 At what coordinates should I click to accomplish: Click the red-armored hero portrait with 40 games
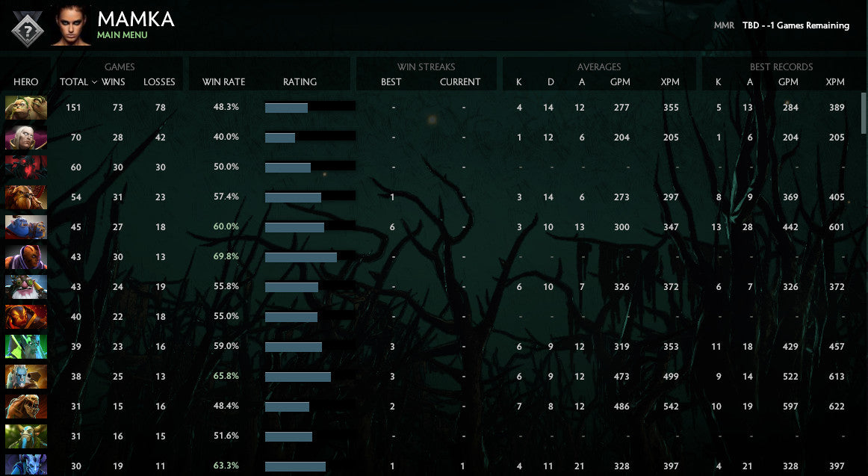pos(26,316)
